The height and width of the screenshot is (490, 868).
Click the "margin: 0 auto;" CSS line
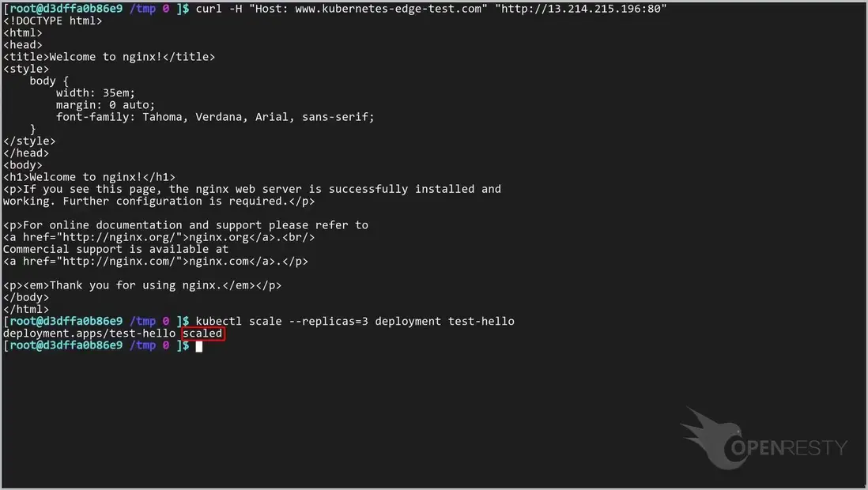[x=105, y=104]
